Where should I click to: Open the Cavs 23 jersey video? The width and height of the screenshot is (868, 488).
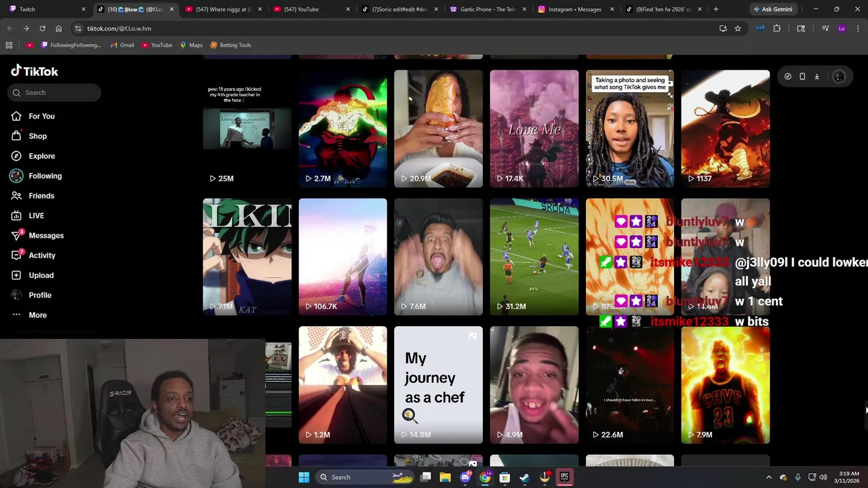click(x=726, y=385)
